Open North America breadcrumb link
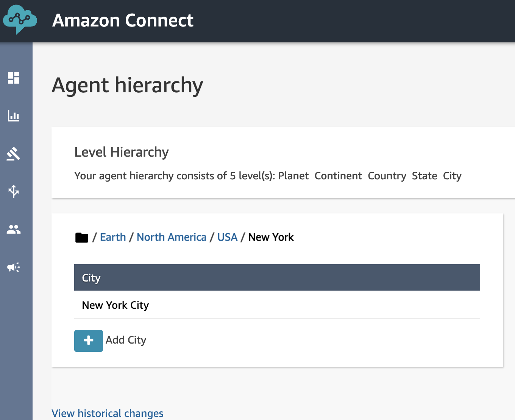The width and height of the screenshot is (515, 420). [171, 237]
